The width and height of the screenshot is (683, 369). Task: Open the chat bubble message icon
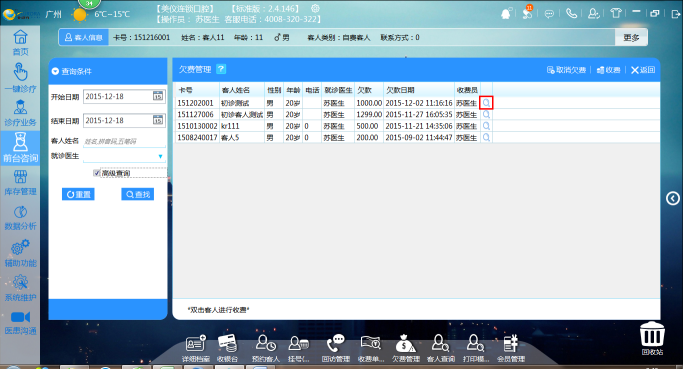549,14
